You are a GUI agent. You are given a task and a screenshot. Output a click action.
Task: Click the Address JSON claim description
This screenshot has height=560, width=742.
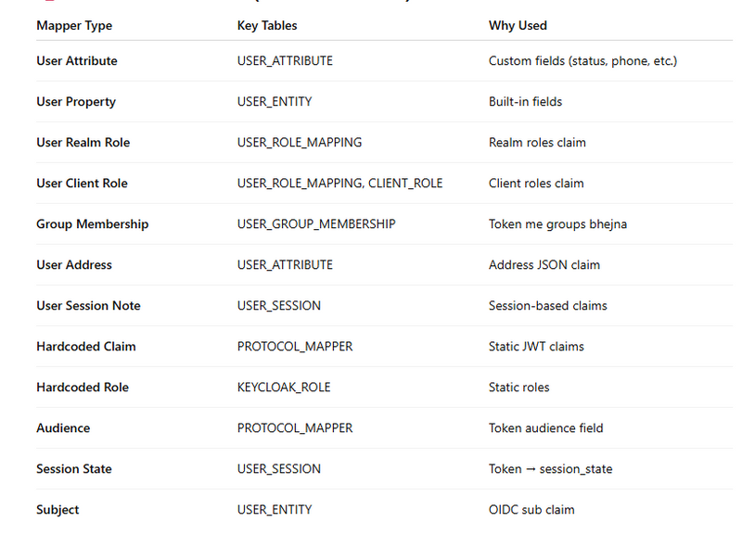tap(544, 265)
